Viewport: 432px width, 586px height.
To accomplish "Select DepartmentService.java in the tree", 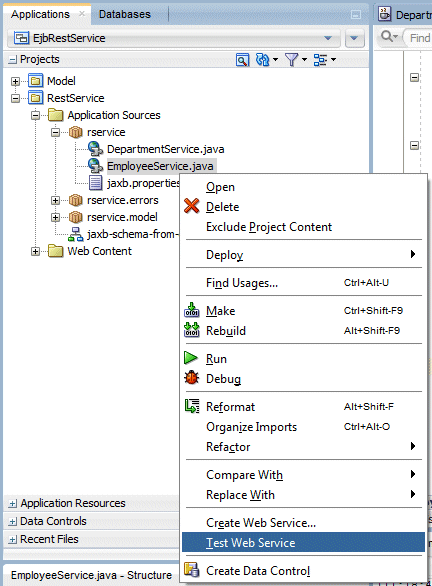I will [x=165, y=149].
